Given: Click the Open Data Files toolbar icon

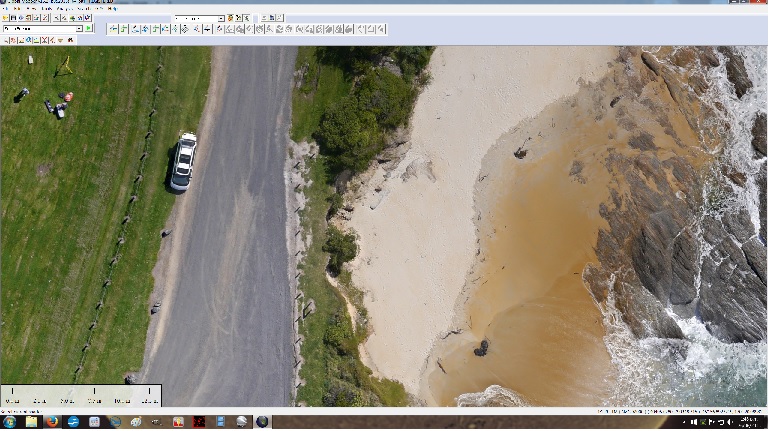Looking at the screenshot, I should point(6,18).
